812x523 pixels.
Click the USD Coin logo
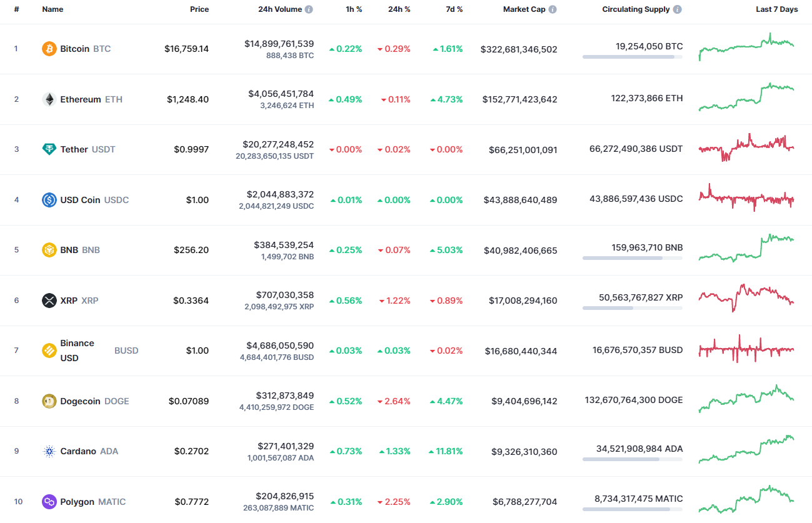(x=49, y=199)
